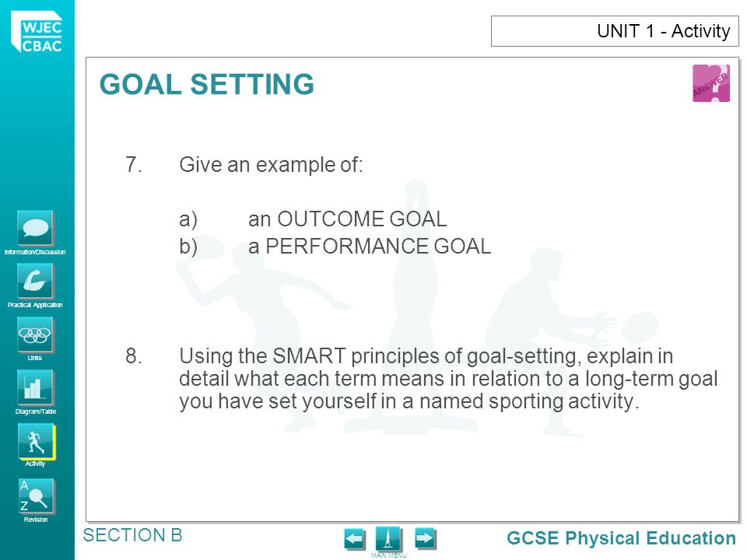Open the Practical Application flexed arm icon
This screenshot has height=560, width=747.
click(x=35, y=281)
